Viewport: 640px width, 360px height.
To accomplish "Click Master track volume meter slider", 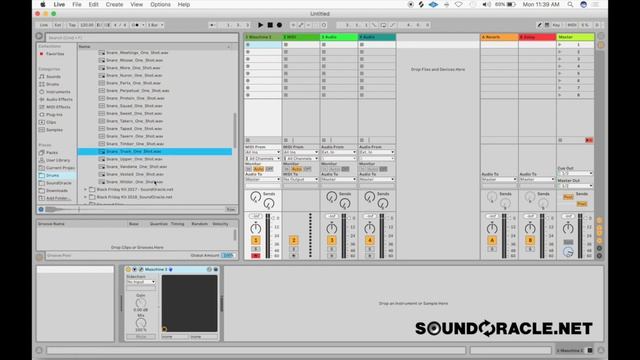I will [x=580, y=236].
